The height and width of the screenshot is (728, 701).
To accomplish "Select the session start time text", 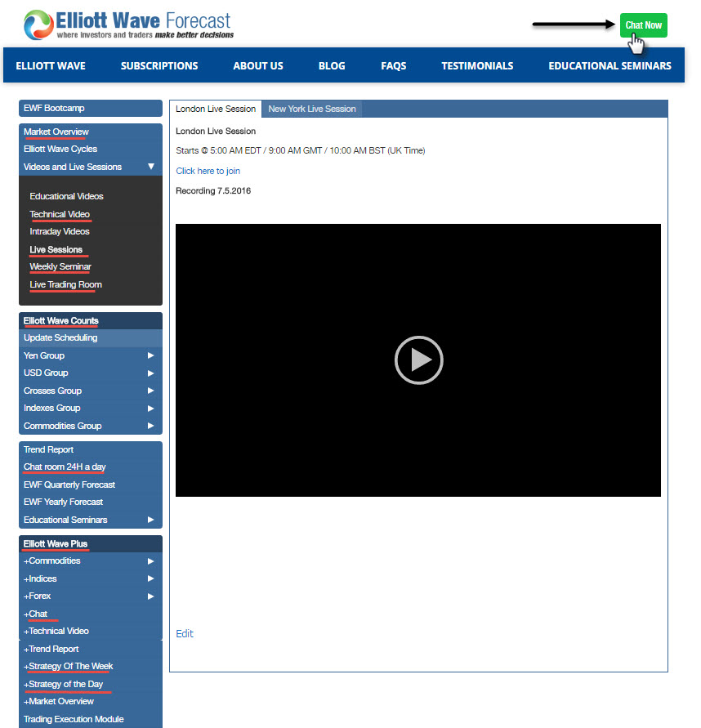I will [x=301, y=150].
